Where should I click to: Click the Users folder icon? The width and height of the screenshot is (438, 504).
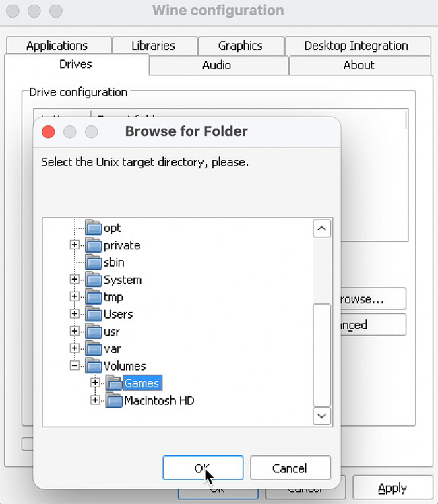click(94, 315)
